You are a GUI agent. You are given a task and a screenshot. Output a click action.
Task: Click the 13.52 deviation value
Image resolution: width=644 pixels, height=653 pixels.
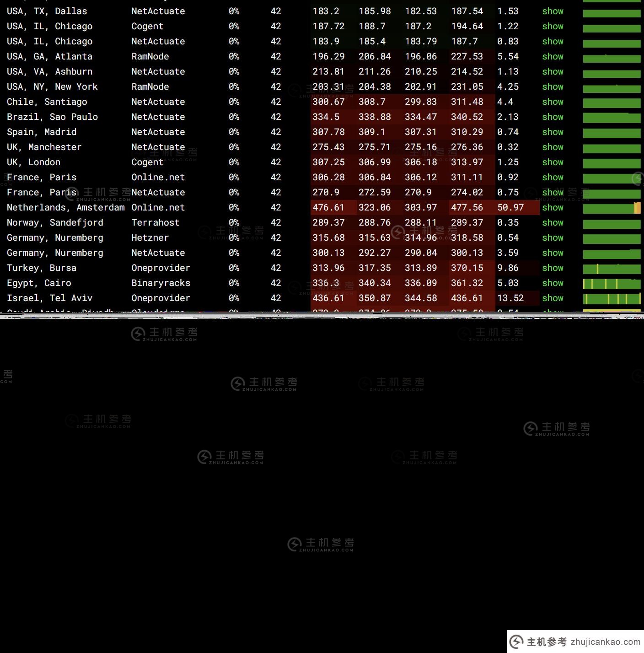pos(510,298)
